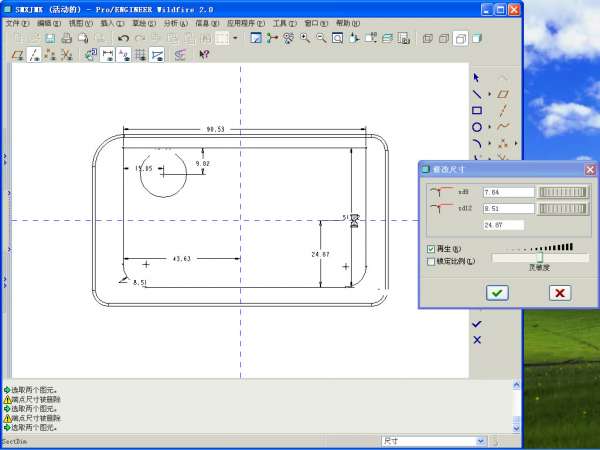Select the Arc tool in sketcher palette
Viewport: 600px width, 450px height.
[477, 144]
